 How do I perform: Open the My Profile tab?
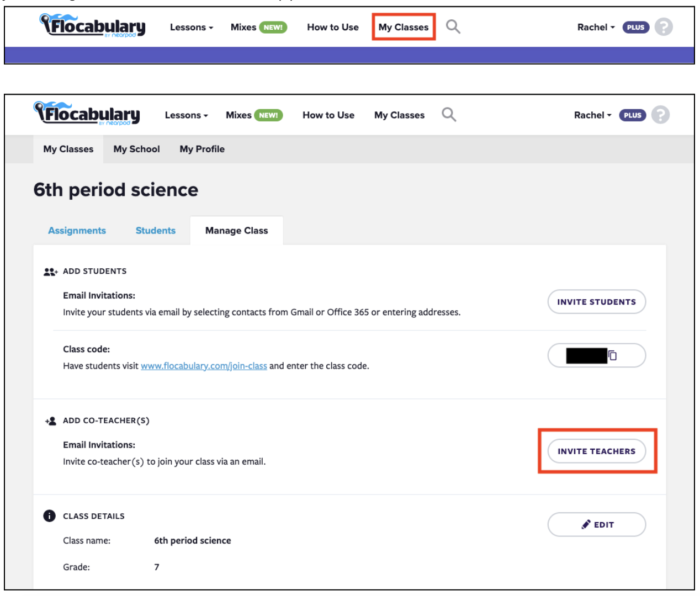[x=202, y=149]
